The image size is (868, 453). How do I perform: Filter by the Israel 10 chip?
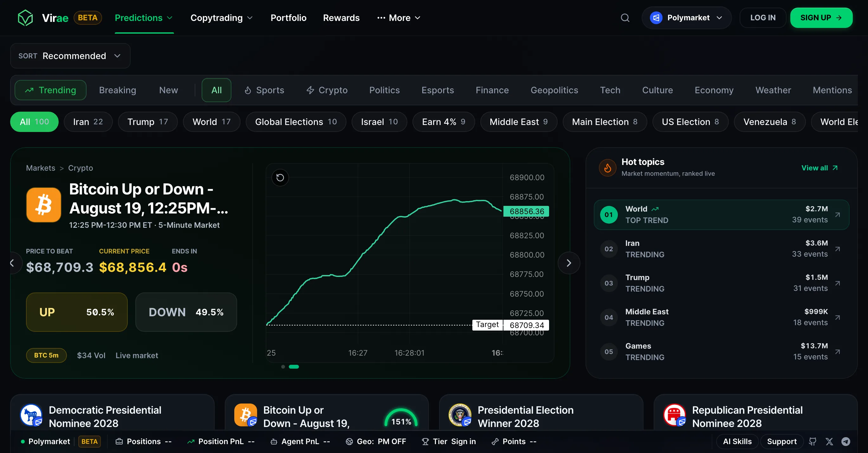point(379,122)
